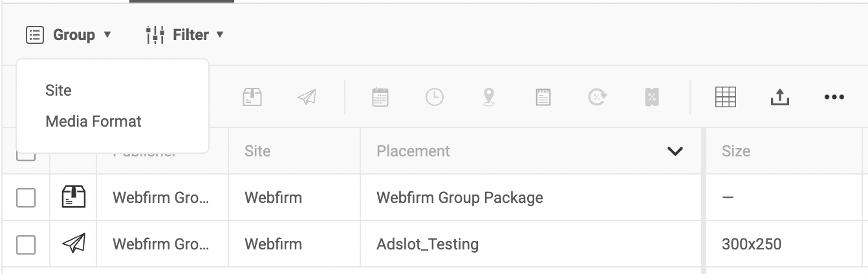Image resolution: width=868 pixels, height=274 pixels.
Task: Toggle the select-all header checkbox
Action: (26, 155)
